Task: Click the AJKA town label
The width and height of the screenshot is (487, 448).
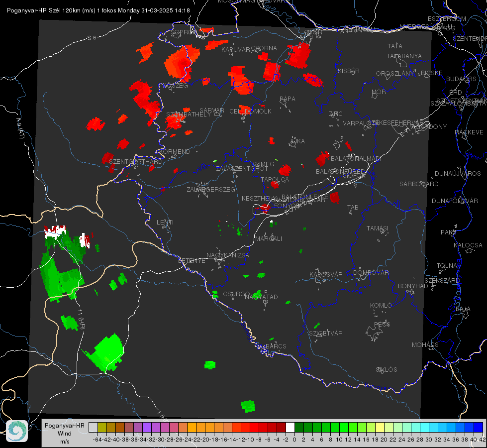Action: 297,141
